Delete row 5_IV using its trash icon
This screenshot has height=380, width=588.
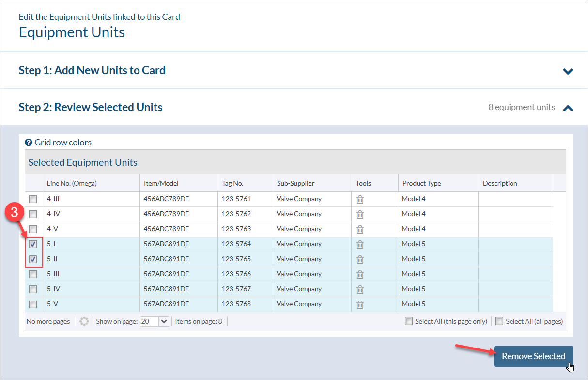(360, 289)
